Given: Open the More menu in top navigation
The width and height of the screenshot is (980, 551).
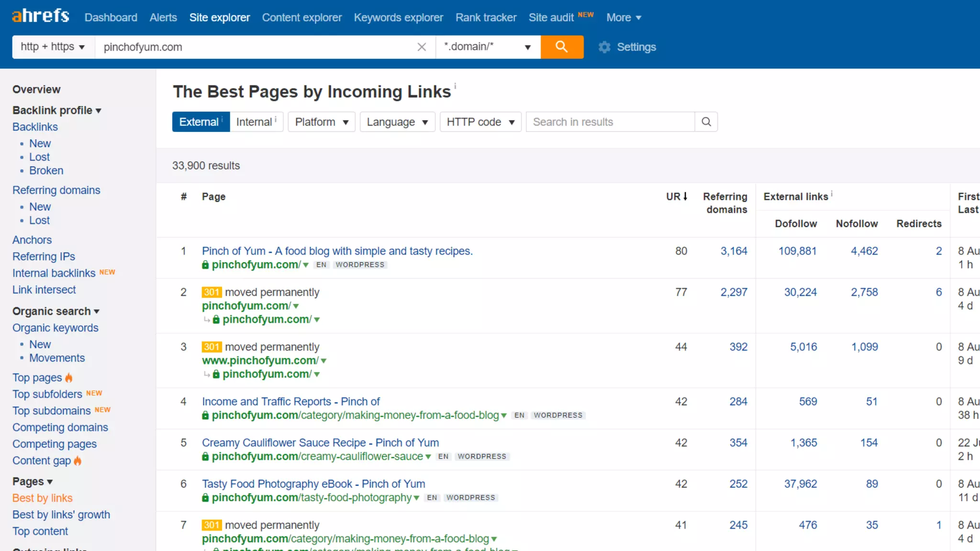Looking at the screenshot, I should pyautogui.click(x=623, y=18).
